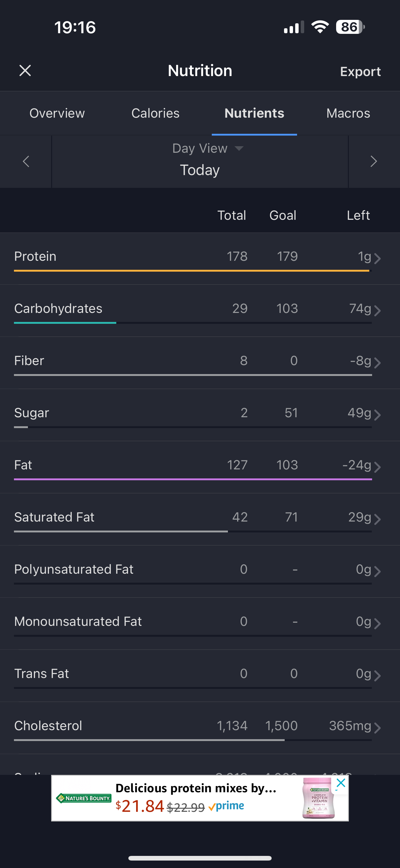This screenshot has width=400, height=868.
Task: Go to previous day with left arrow
Action: pyautogui.click(x=26, y=161)
